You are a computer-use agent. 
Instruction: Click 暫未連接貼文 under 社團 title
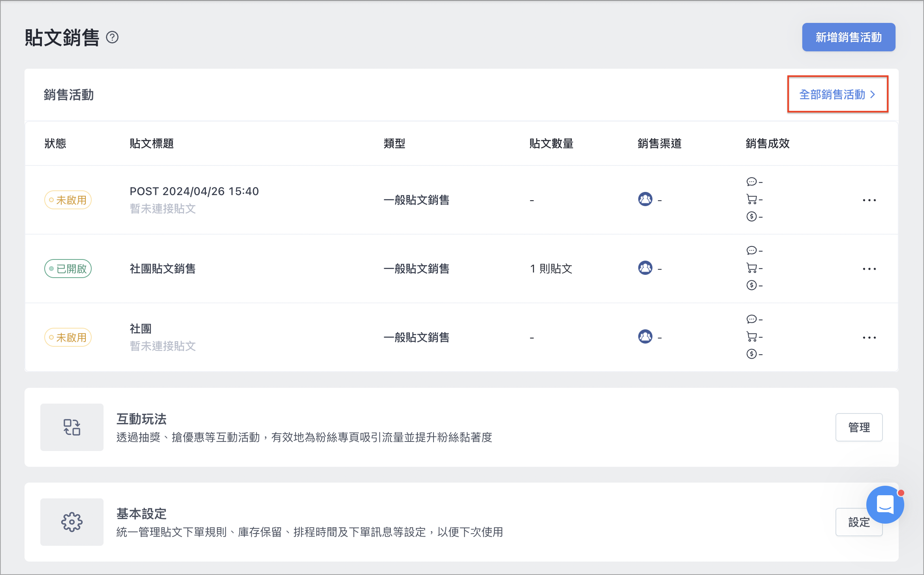coord(163,346)
